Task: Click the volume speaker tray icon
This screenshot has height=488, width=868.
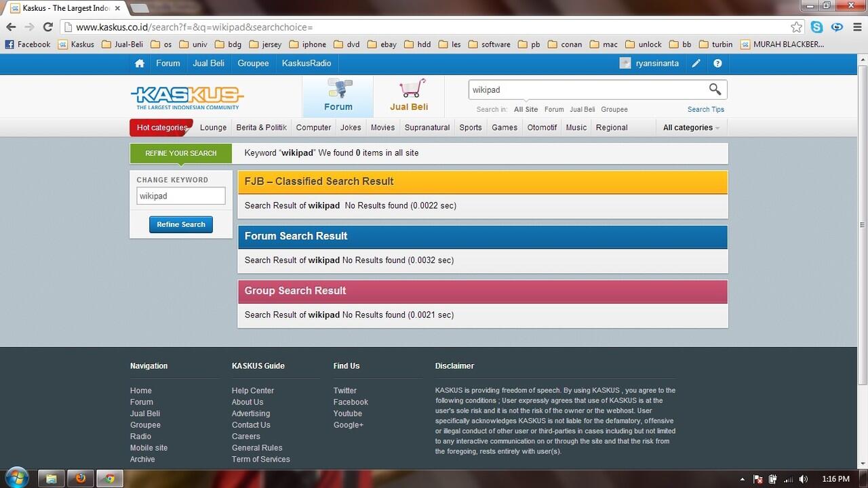Action: click(x=804, y=479)
